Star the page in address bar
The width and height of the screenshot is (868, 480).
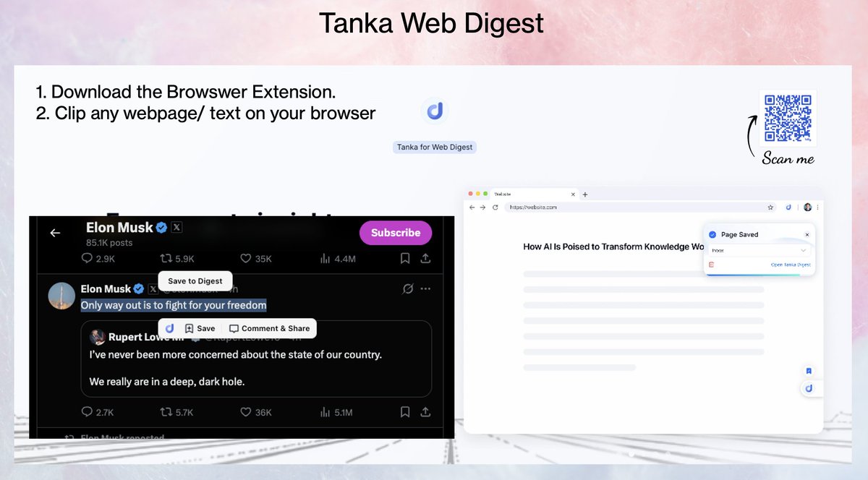770,207
